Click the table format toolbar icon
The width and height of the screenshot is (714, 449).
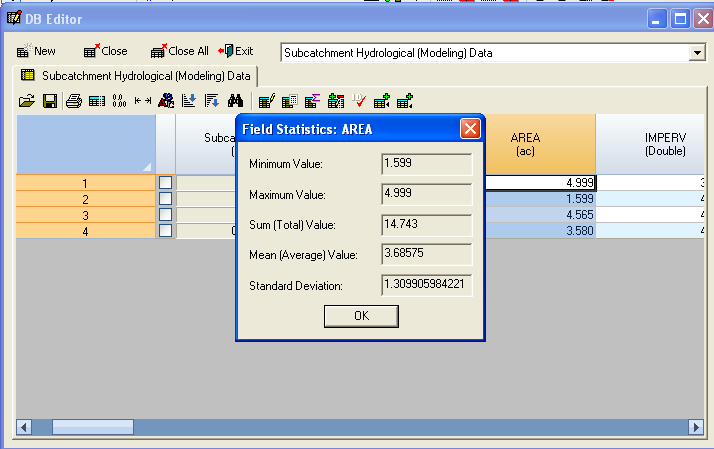[x=97, y=101]
